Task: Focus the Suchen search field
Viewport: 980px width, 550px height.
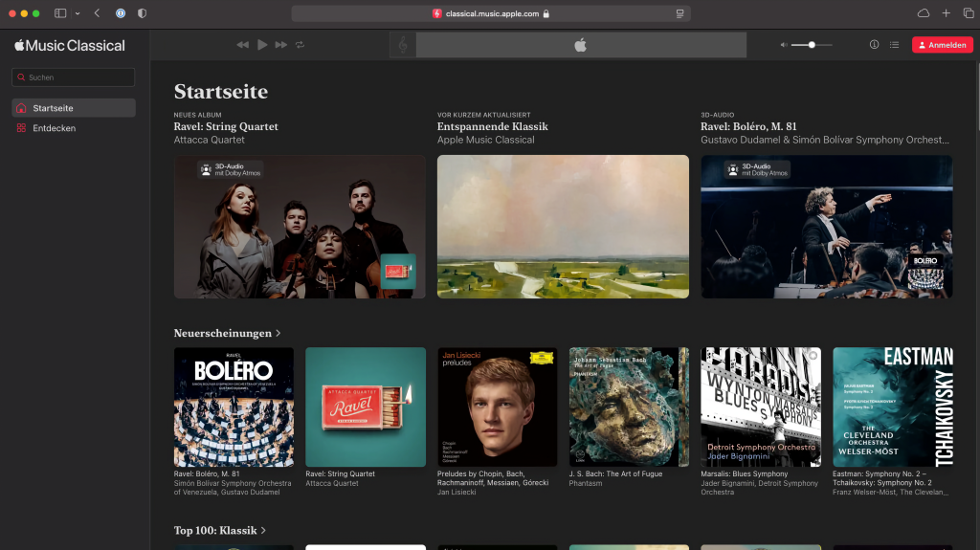Action: coord(73,77)
